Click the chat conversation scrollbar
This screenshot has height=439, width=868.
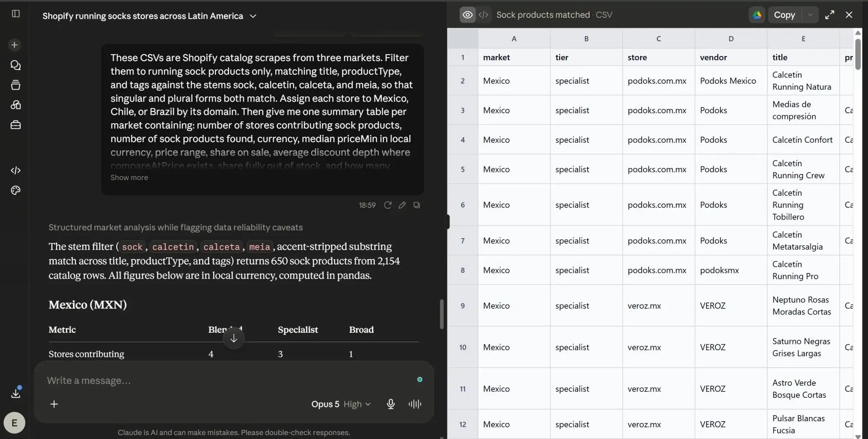pyautogui.click(x=441, y=314)
